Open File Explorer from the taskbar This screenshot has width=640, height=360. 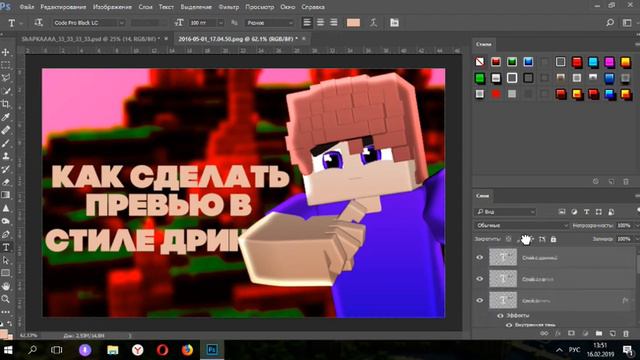tap(113, 350)
